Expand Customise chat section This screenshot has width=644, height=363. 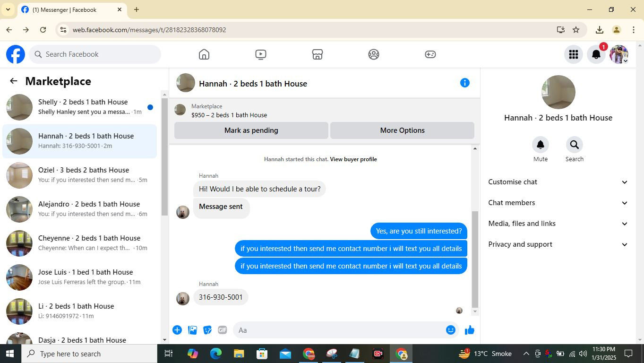point(558,182)
